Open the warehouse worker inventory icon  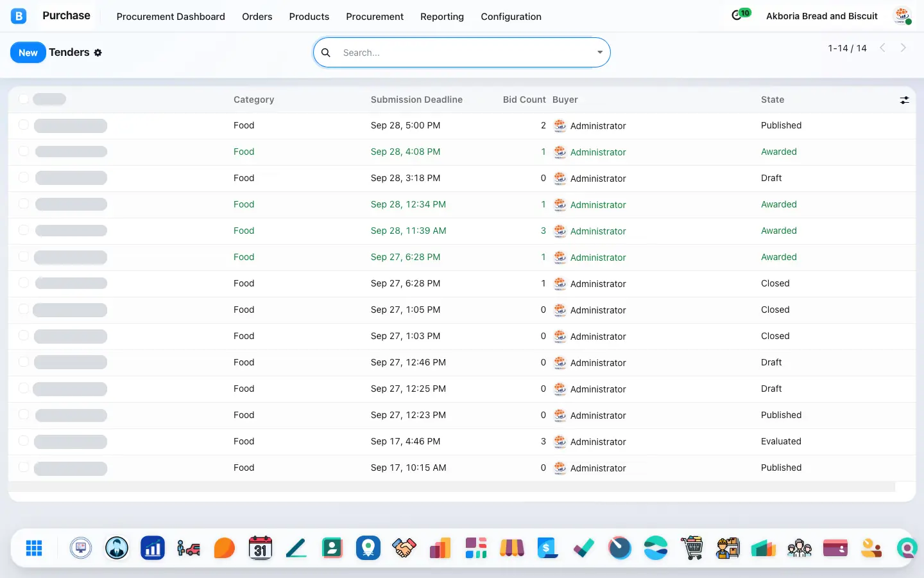(728, 548)
